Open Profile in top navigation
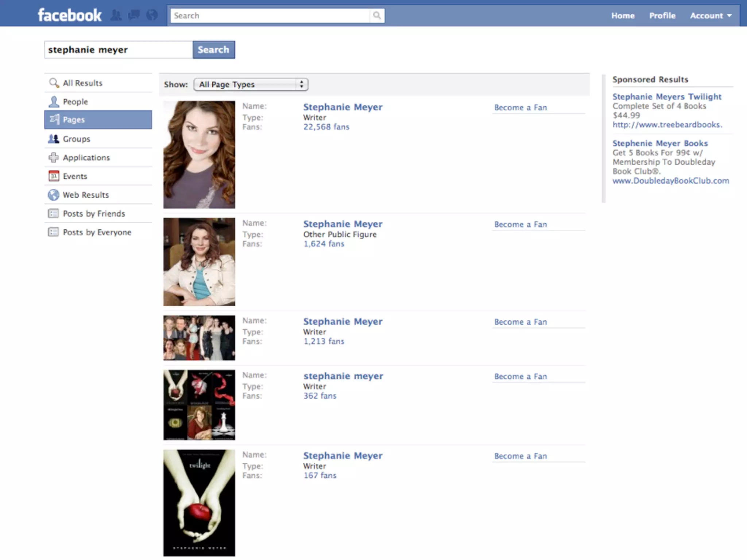 point(662,16)
